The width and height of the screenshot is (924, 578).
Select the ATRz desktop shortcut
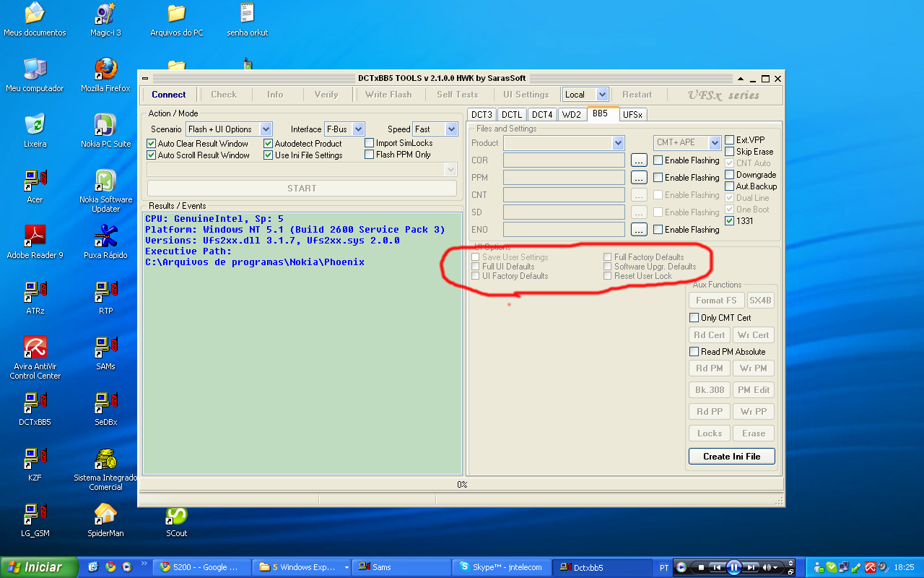pyautogui.click(x=35, y=298)
